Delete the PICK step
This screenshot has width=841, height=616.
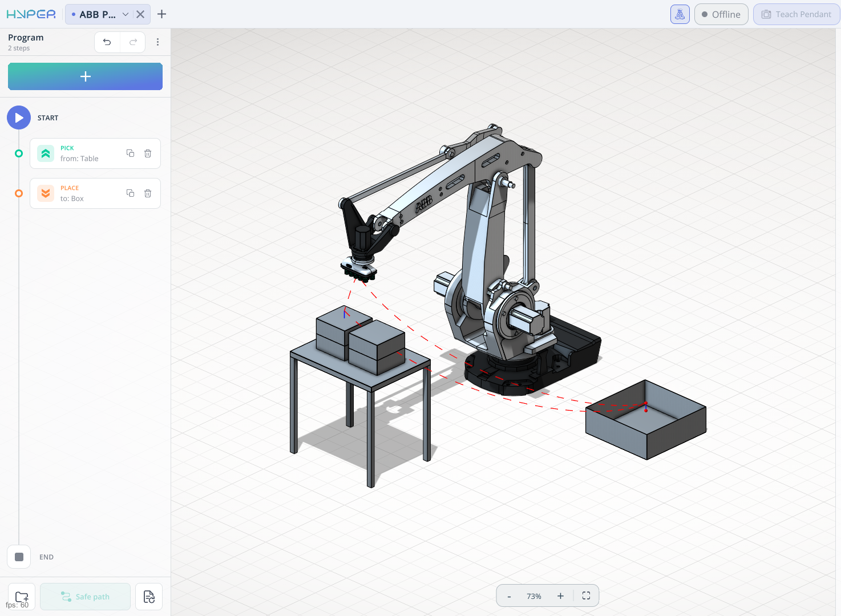148,153
